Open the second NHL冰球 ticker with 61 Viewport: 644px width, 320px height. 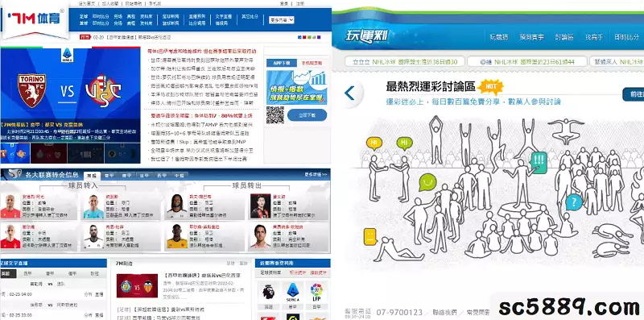[527, 62]
